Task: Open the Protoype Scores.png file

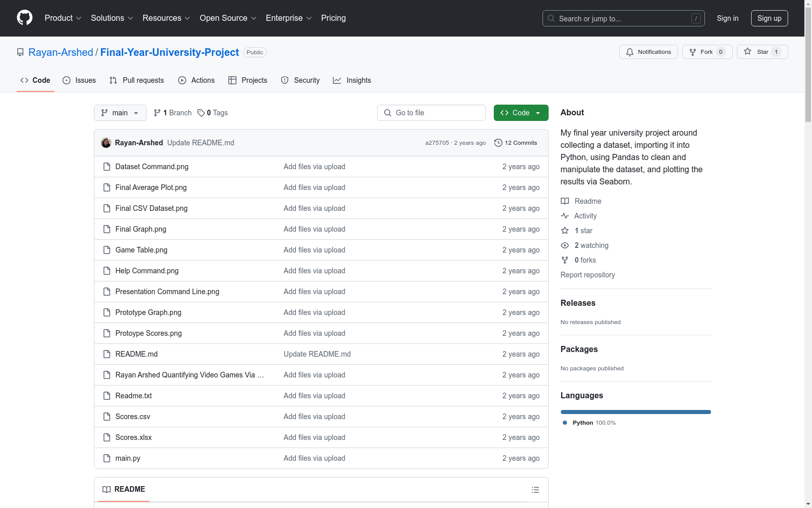Action: (149, 333)
